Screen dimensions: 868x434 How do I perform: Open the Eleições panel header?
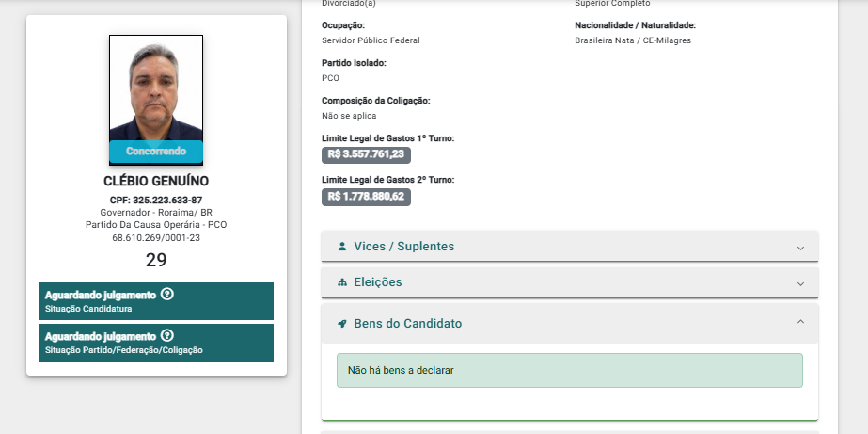click(570, 282)
